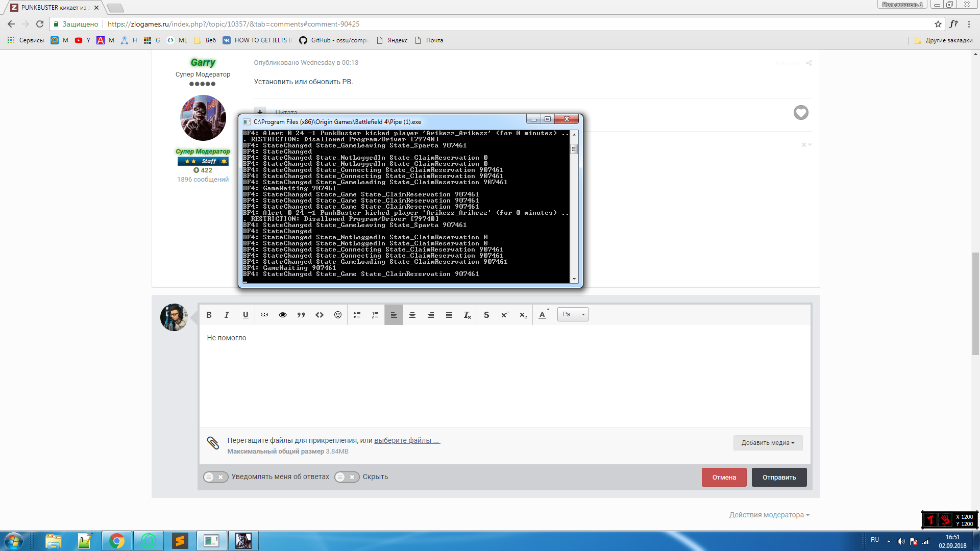Open the font size dropdown
Image resolution: width=980 pixels, height=551 pixels.
coord(573,314)
